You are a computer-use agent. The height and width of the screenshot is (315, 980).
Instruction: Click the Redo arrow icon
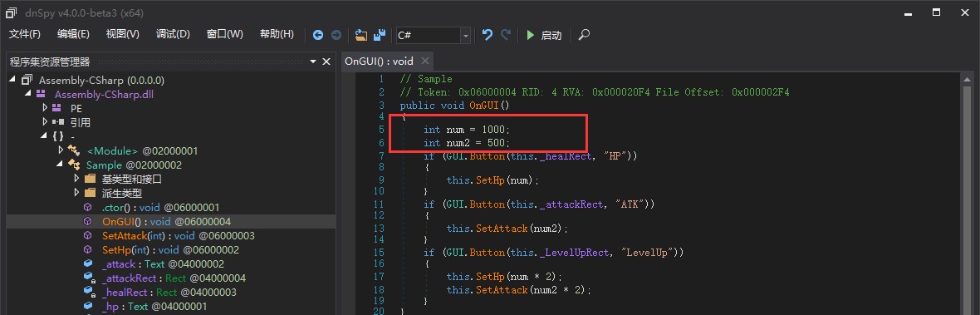click(506, 36)
